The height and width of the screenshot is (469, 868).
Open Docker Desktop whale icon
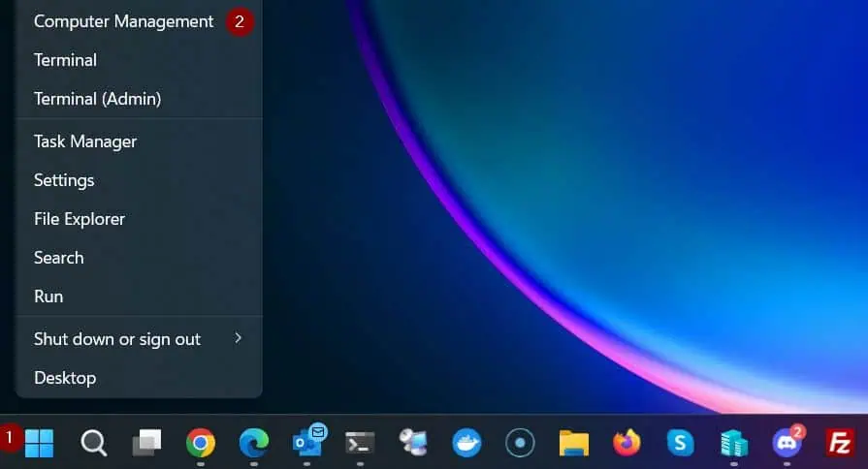(466, 443)
